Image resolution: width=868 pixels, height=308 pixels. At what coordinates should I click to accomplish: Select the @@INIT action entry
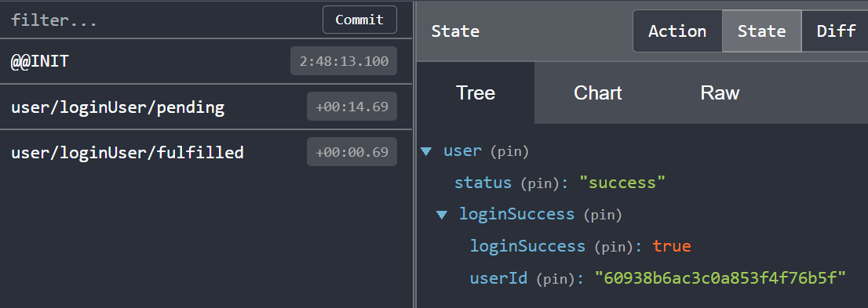pyautogui.click(x=206, y=61)
